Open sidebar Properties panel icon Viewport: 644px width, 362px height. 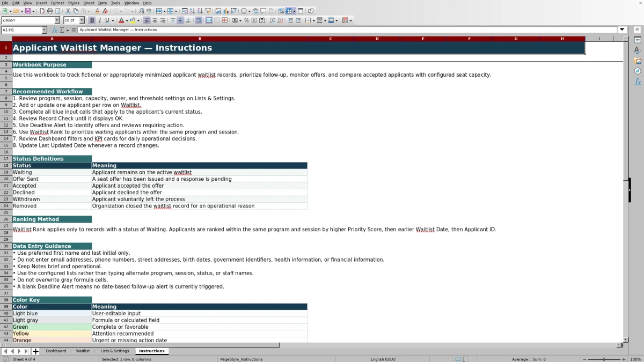(x=638, y=40)
